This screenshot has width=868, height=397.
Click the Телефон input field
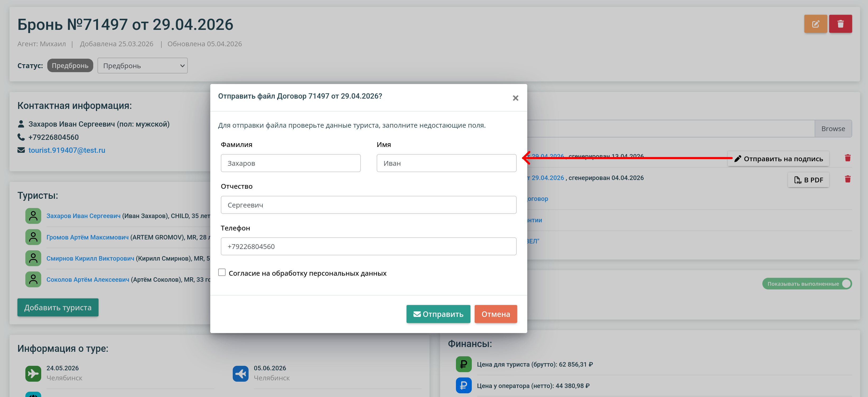368,246
